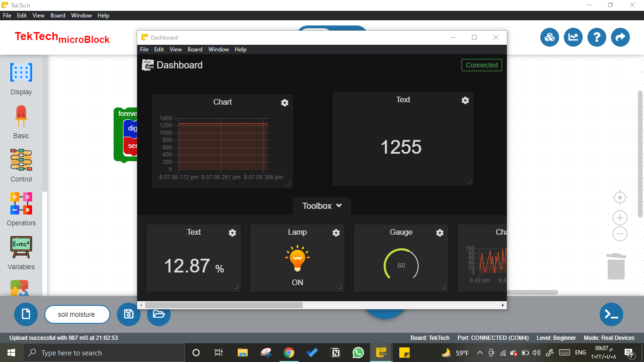
Task: Open settings gear of the toolbox Text widget
Action: click(x=232, y=233)
